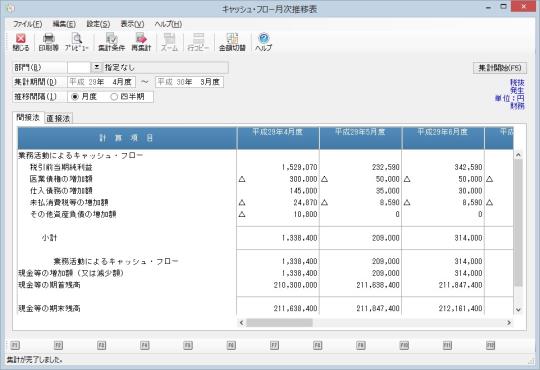Select the 四半期 radio button

click(114, 97)
